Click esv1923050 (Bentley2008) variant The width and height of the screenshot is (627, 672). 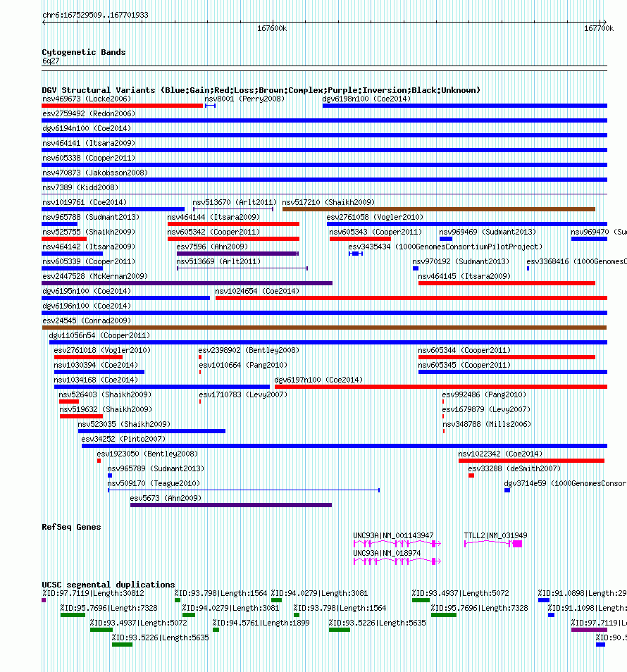99,460
